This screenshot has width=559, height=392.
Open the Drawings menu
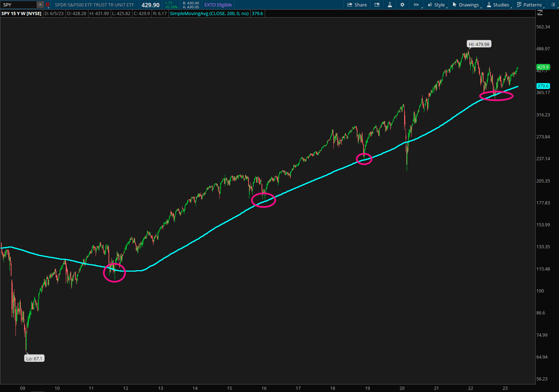click(x=466, y=5)
